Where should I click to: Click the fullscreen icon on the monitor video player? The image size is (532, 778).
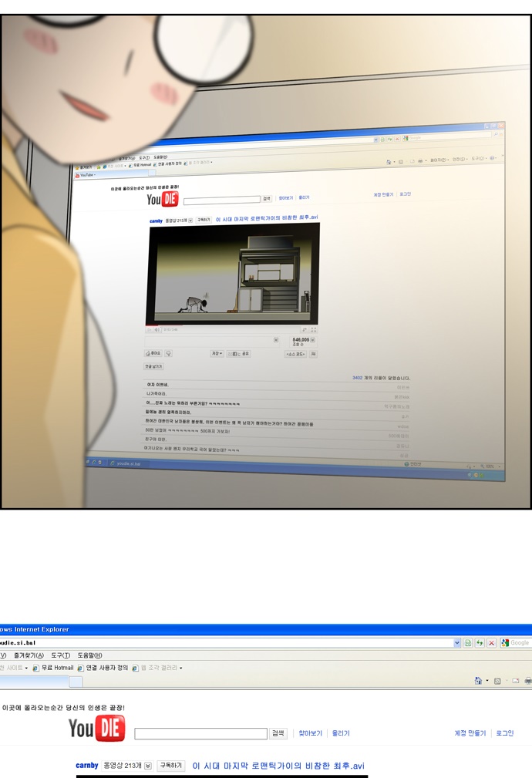click(x=314, y=330)
